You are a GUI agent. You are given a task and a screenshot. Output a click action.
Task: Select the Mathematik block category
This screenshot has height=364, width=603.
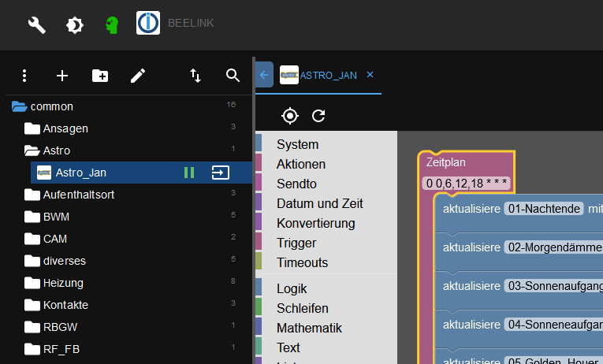[308, 328]
